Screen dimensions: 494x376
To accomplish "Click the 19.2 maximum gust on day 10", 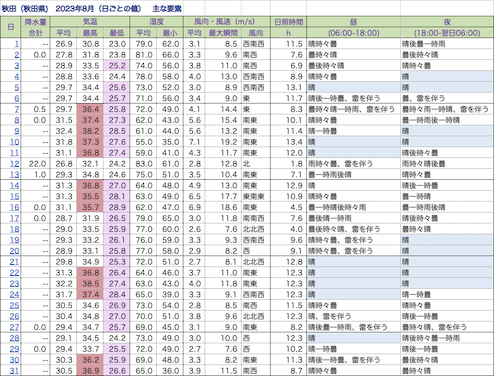I will (229, 142).
